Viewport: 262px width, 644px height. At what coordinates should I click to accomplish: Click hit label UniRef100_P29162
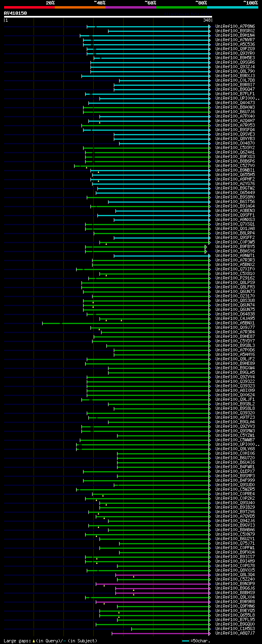point(235,278)
